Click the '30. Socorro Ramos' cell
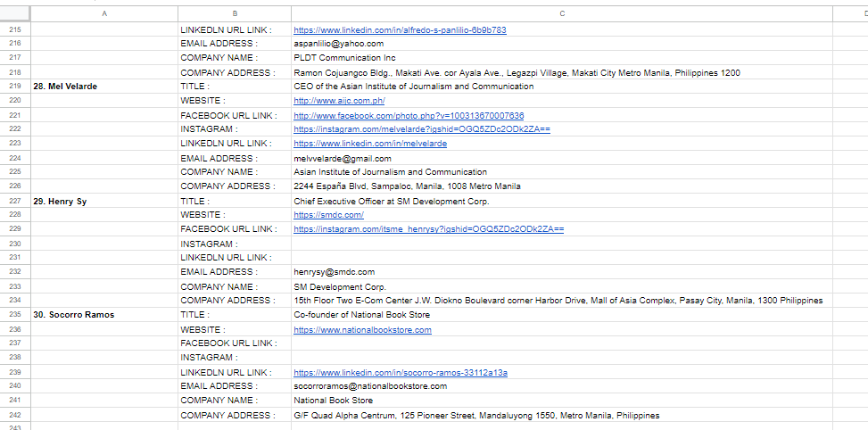Viewport: 868px width, 430px height. (x=104, y=314)
